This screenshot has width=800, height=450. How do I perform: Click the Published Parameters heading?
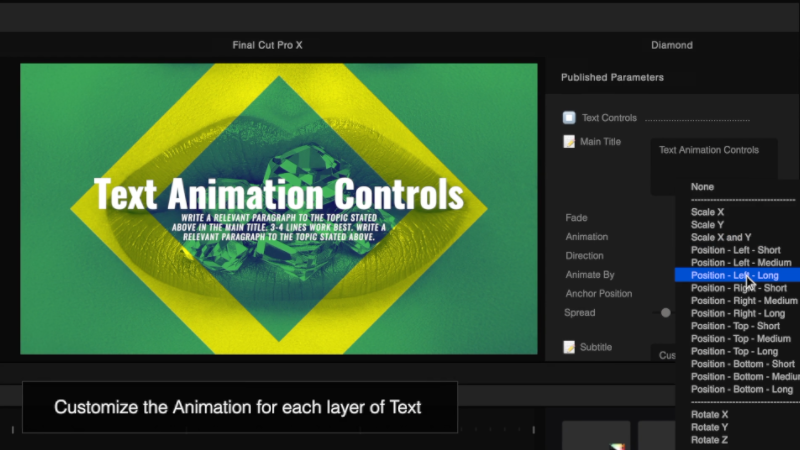pyautogui.click(x=612, y=78)
